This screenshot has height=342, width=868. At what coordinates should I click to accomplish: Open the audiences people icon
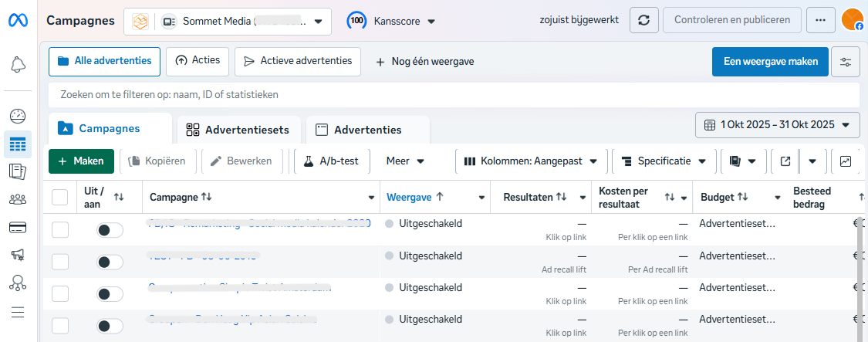point(18,199)
